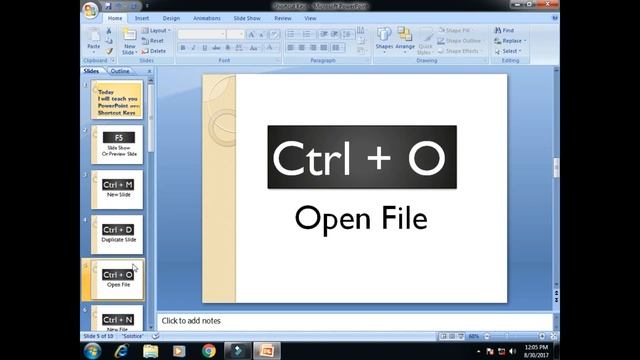Click to add notes field
The height and width of the screenshot is (360, 640).
coord(355,321)
